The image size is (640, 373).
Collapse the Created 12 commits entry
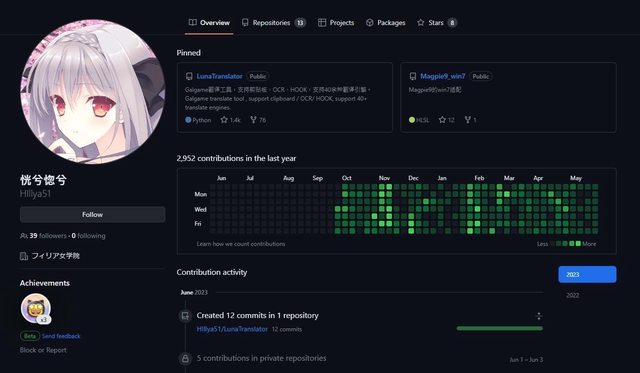pos(539,316)
